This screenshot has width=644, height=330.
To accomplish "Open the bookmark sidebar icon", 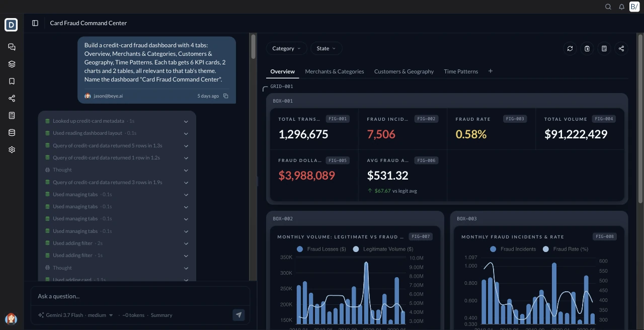I will (12, 81).
